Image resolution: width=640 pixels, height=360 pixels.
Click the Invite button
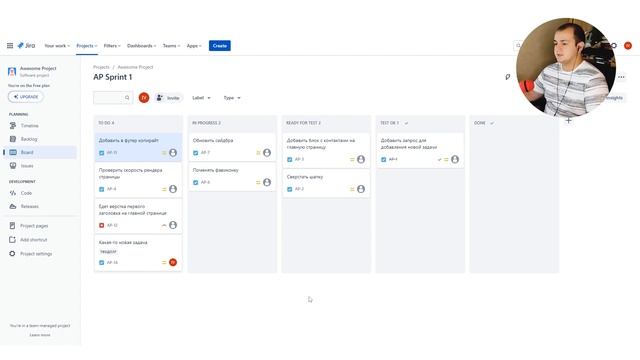click(169, 98)
